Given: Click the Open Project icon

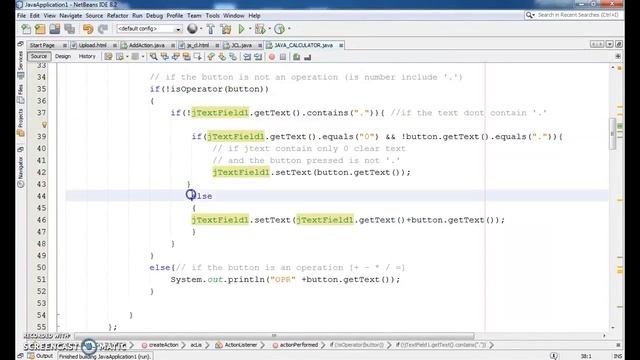Looking at the screenshot, I should coord(55,29).
